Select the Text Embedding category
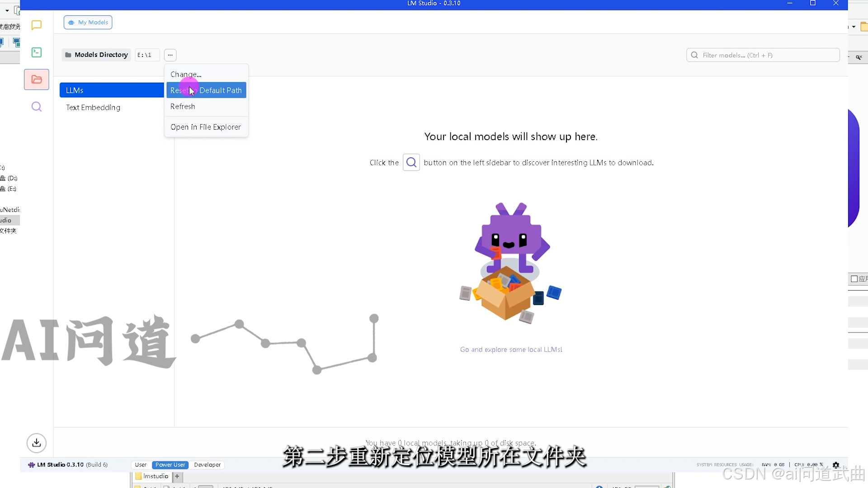 [93, 108]
